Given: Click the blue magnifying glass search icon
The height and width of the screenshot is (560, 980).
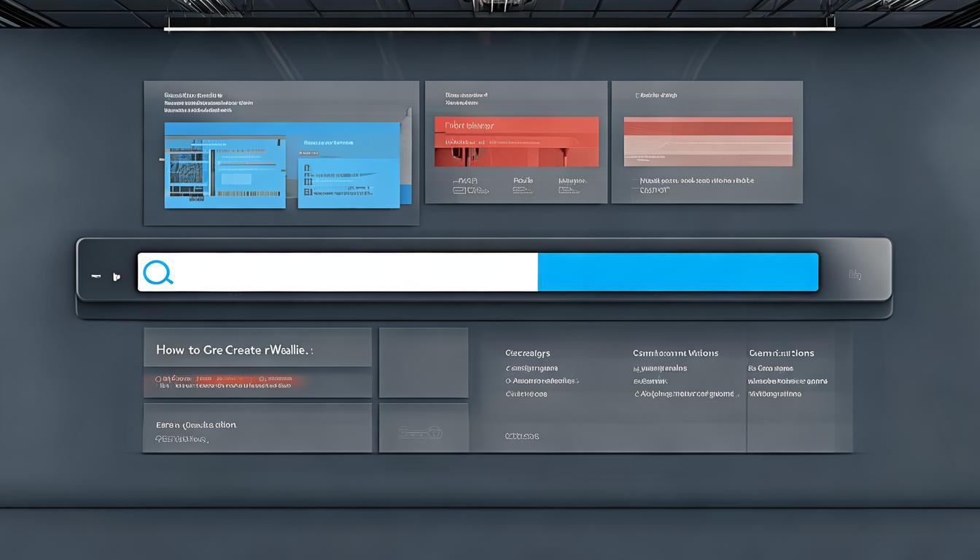Looking at the screenshot, I should tap(158, 273).
